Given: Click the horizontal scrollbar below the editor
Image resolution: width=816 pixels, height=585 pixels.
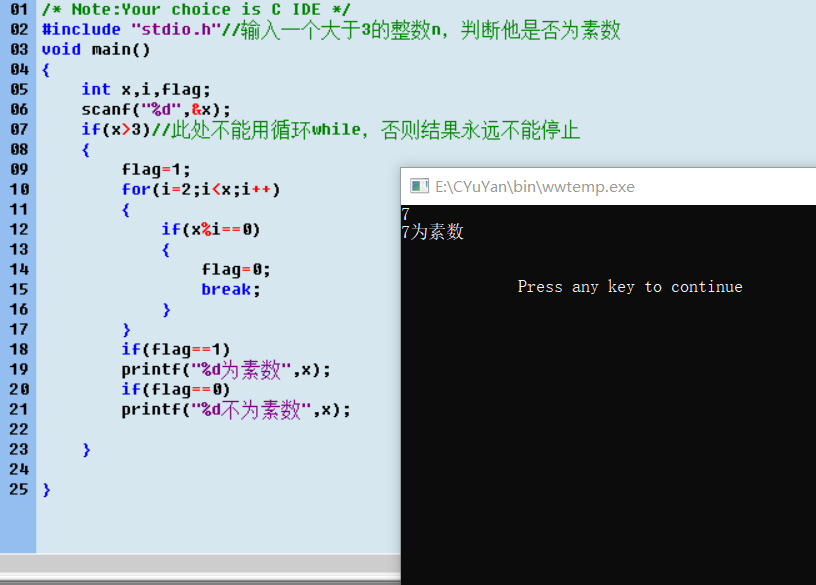Looking at the screenshot, I should 200,565.
